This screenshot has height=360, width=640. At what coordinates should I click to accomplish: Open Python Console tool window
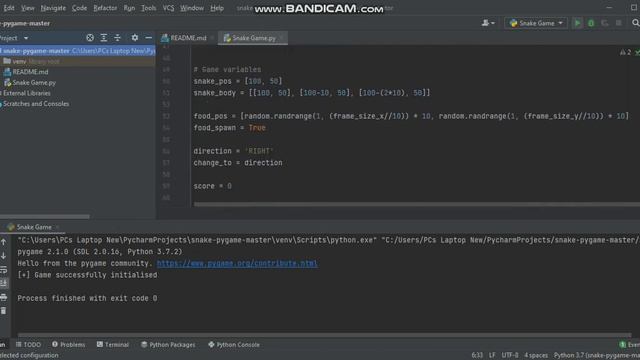(x=234, y=344)
